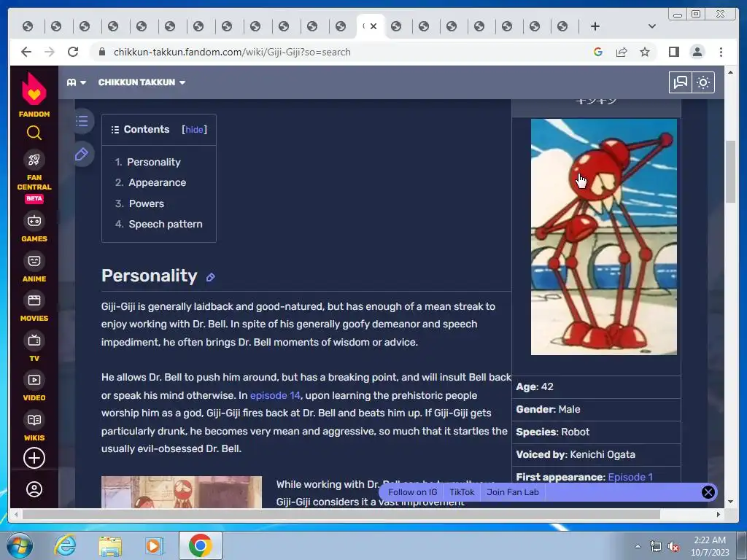Open a new browser tab
Image resolution: width=747 pixels, height=560 pixels.
595,26
